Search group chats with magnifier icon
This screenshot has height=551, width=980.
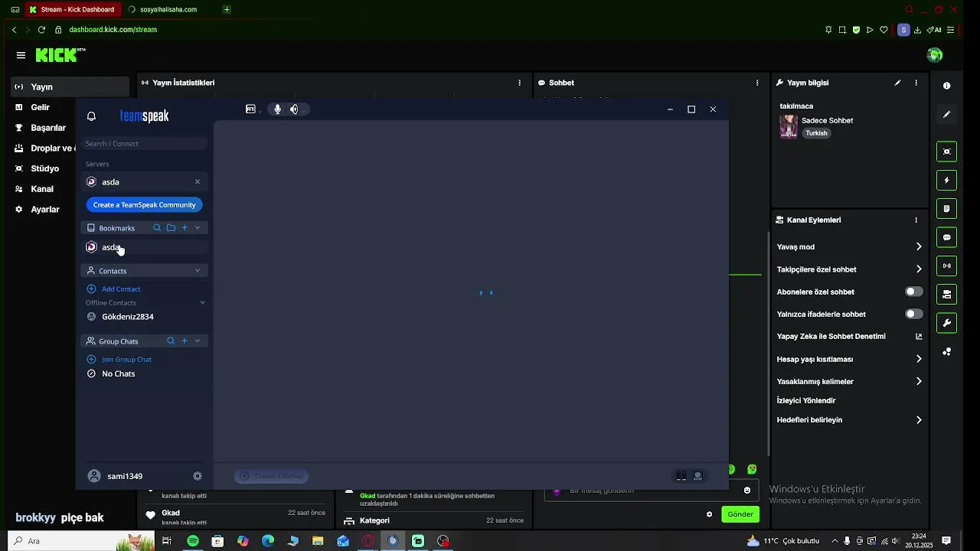click(x=171, y=341)
